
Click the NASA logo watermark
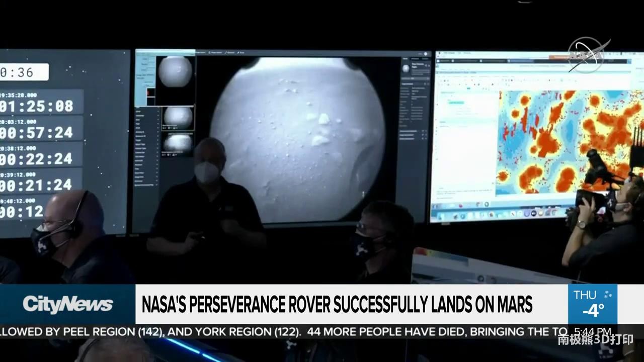tap(588, 54)
